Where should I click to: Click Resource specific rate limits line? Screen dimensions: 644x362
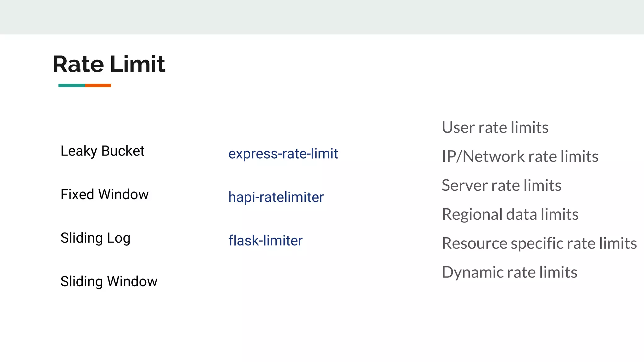539,244
